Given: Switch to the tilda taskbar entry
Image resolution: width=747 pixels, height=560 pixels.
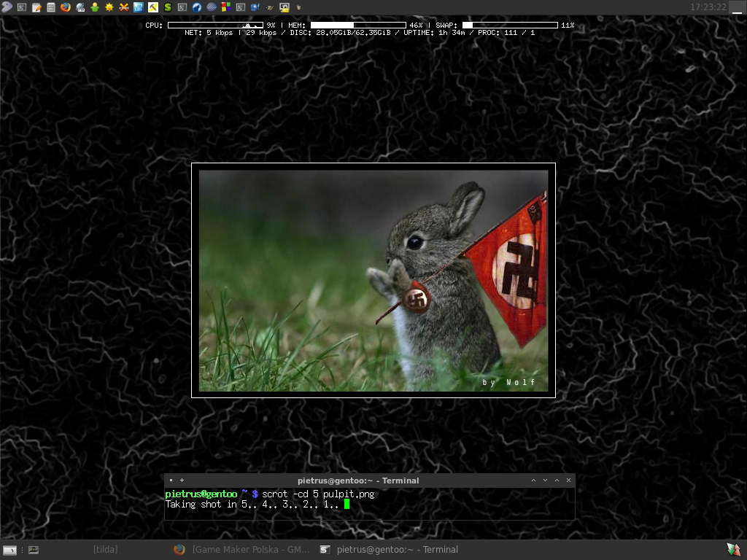Looking at the screenshot, I should tap(105, 550).
